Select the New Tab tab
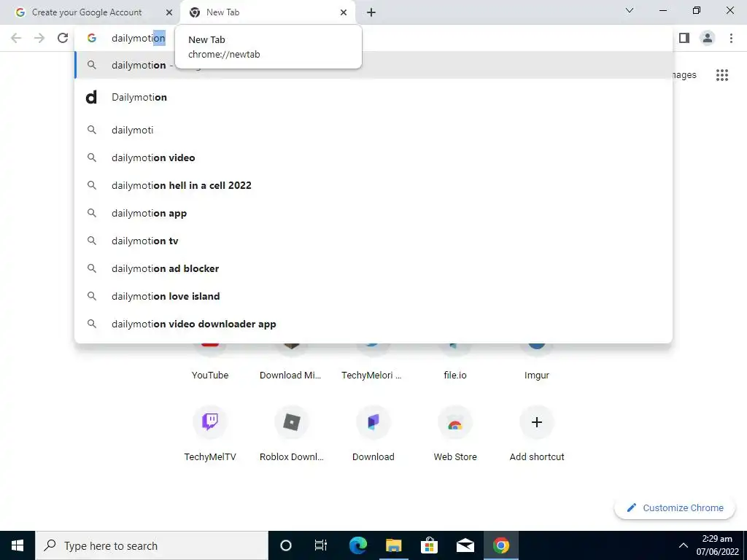 tap(268, 13)
